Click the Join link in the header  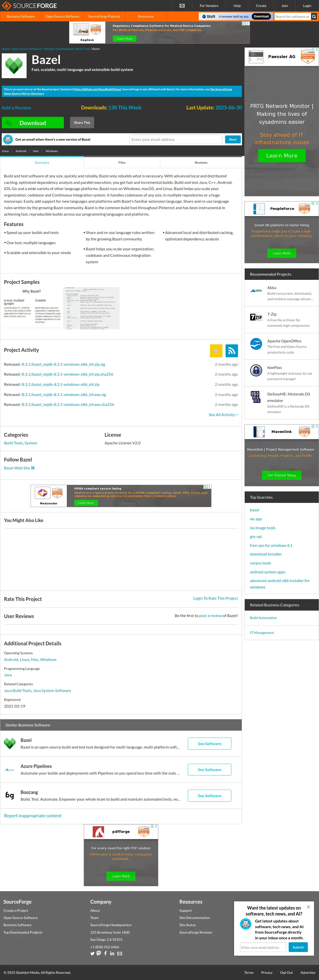[285, 6]
